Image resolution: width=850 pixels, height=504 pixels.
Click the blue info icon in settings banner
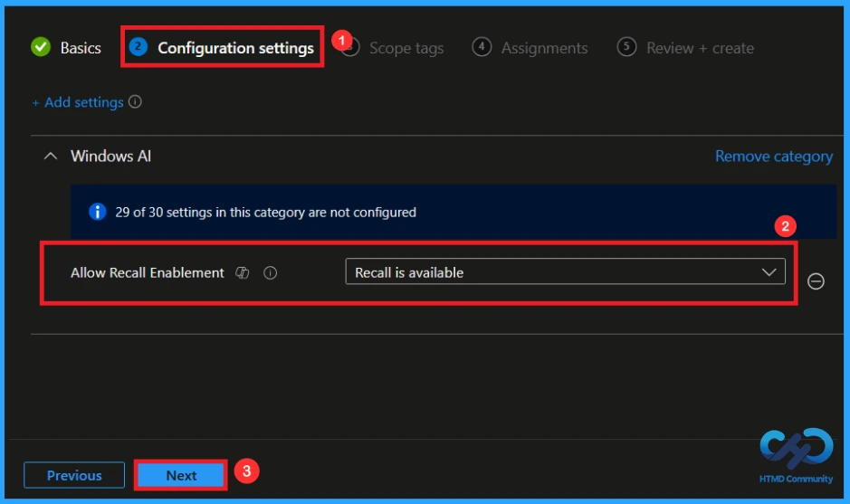tap(98, 212)
